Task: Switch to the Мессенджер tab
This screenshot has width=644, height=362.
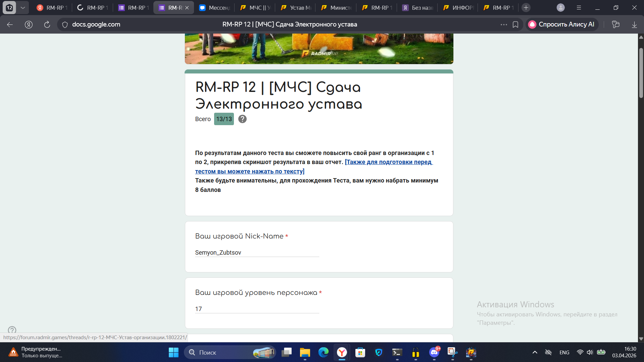Action: pyautogui.click(x=215, y=7)
